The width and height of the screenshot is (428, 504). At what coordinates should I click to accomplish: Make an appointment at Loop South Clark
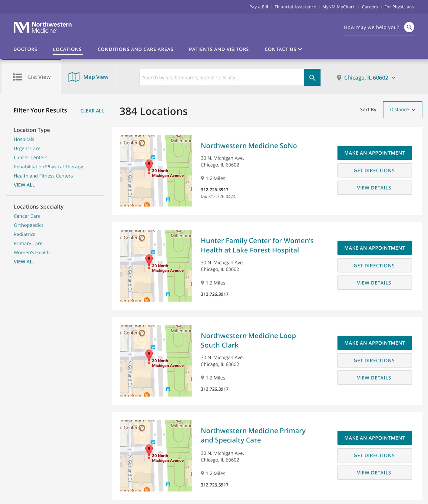coord(374,343)
